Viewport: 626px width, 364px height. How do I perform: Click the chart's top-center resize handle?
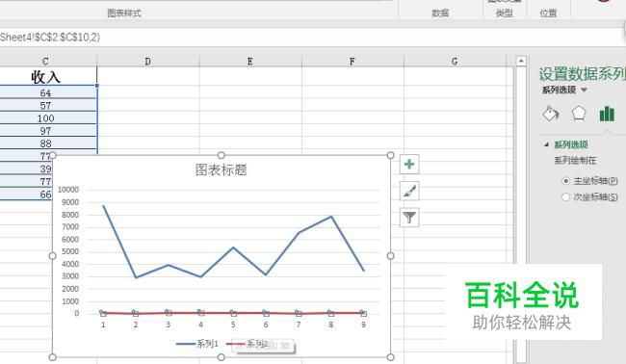(222, 155)
